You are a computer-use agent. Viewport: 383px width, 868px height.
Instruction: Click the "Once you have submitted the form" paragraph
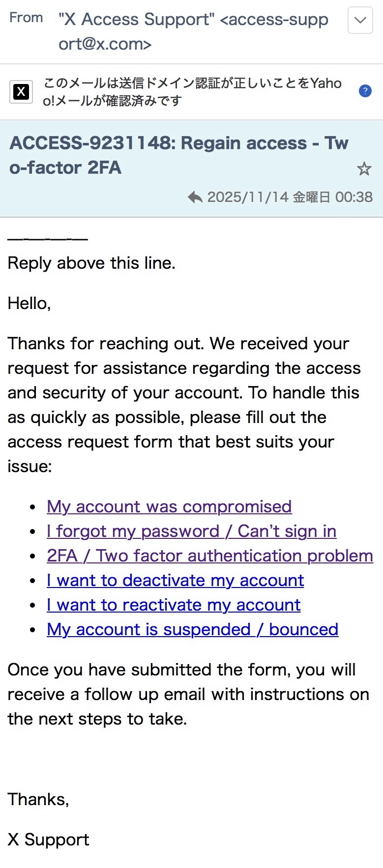pyautogui.click(x=188, y=694)
